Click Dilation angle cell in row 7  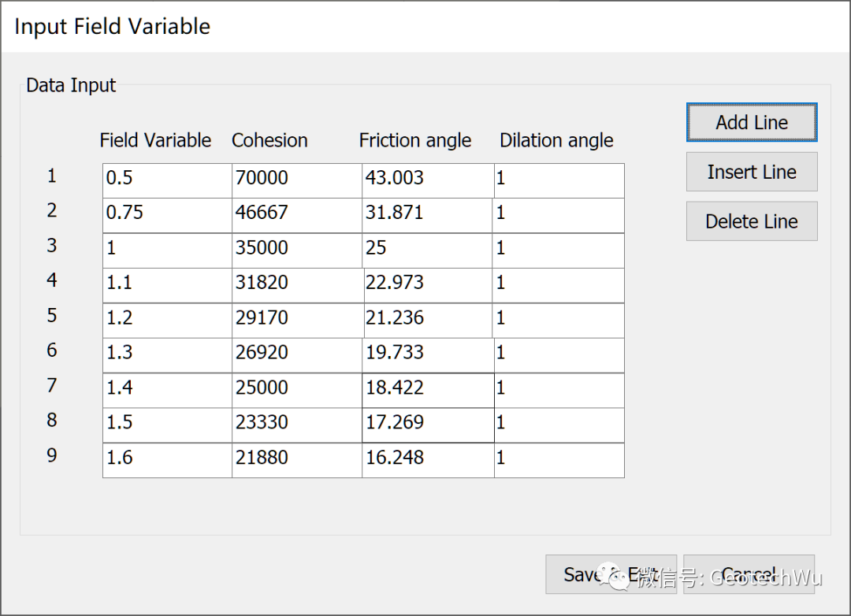(559, 391)
